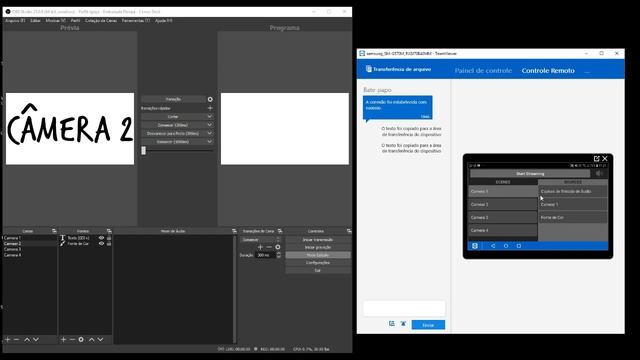
Task: Remove selected scene with minus icon
Action: pos(16,339)
